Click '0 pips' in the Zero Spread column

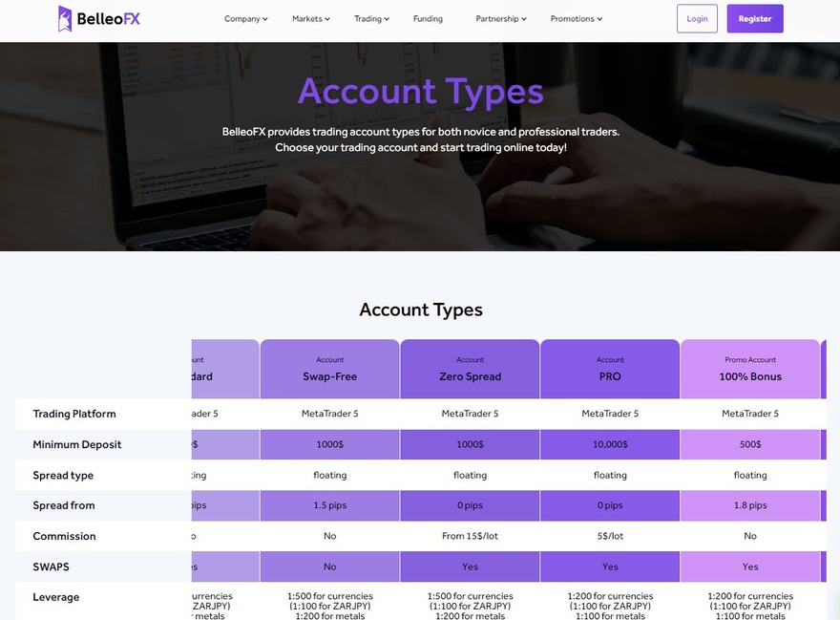[x=470, y=505]
